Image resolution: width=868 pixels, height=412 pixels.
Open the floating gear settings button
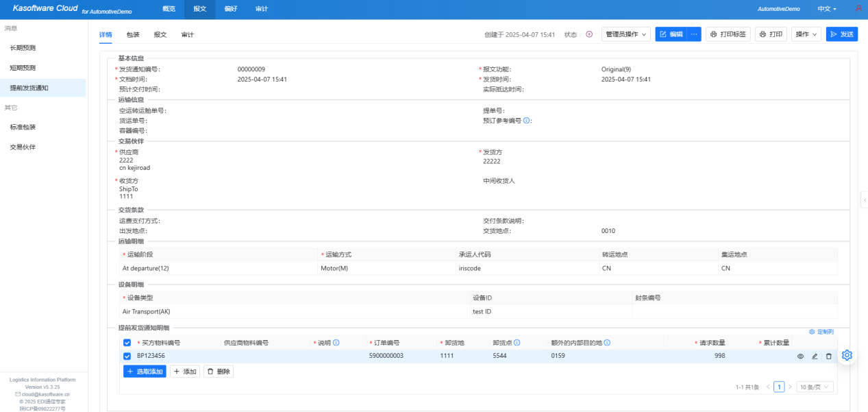click(x=847, y=355)
